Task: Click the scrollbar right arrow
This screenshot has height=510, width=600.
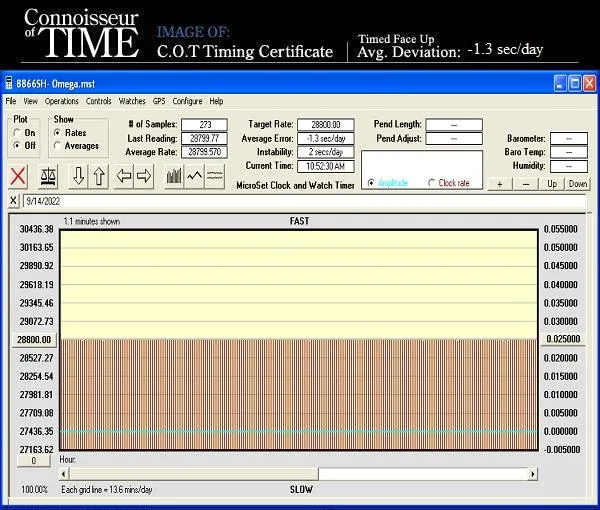Action: click(x=533, y=474)
